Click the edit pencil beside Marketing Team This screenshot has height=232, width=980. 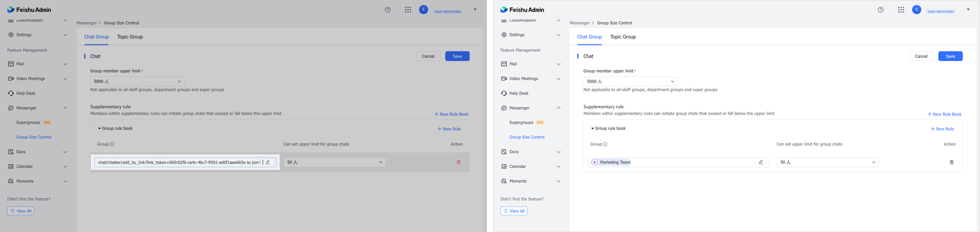tap(761, 162)
